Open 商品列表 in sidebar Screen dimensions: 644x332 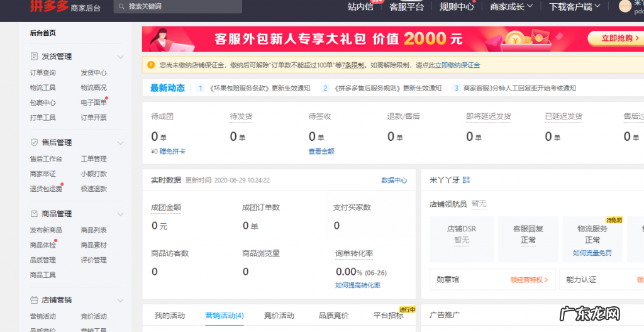[94, 230]
